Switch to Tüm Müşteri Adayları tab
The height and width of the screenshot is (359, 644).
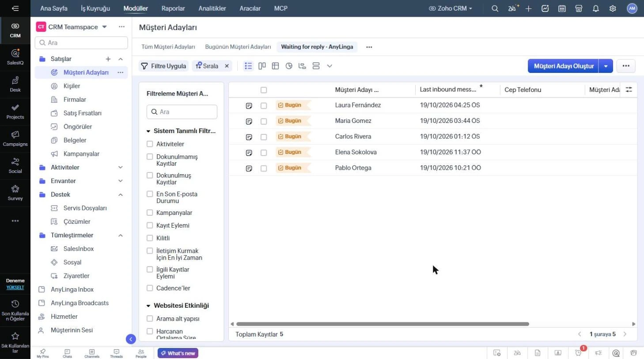(x=168, y=47)
